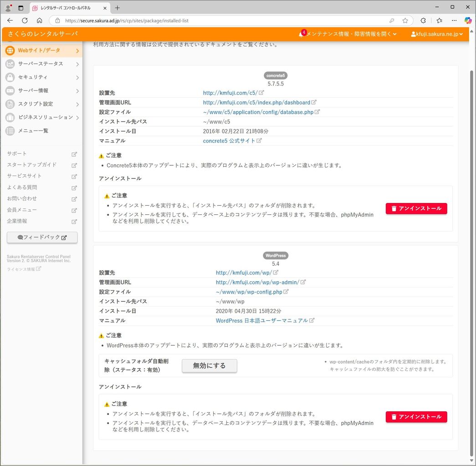Expand ビジネスソリューション menu chevron
This screenshot has height=466, width=476.
77,117
